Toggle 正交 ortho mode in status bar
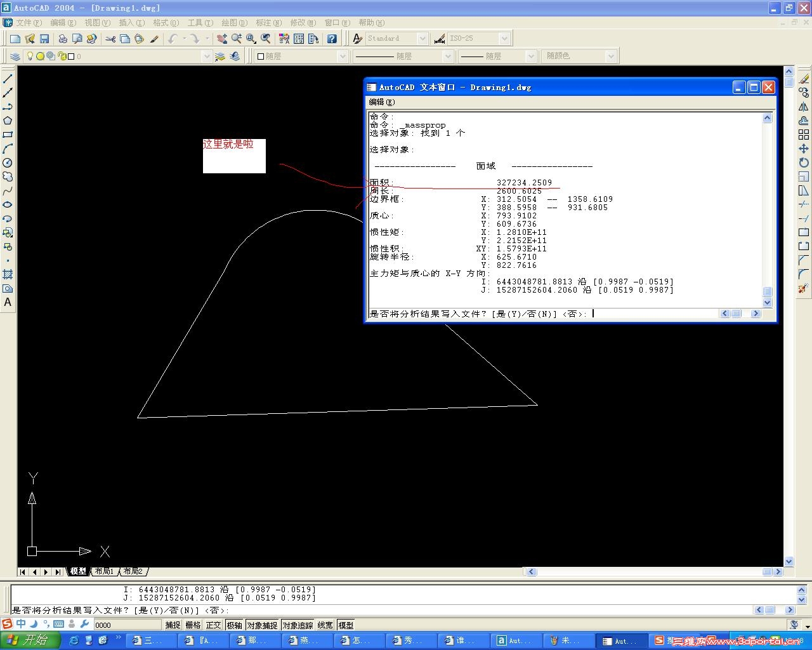812x650 pixels. tap(214, 625)
